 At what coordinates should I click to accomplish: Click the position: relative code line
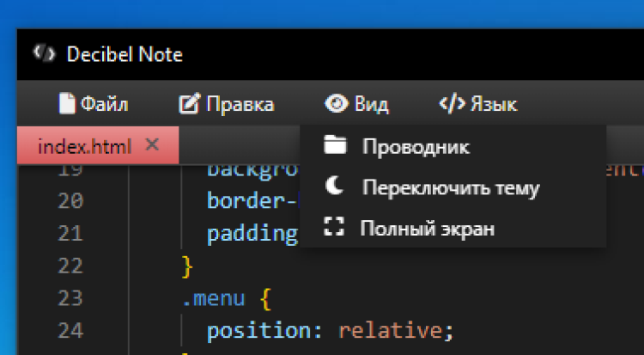click(329, 331)
